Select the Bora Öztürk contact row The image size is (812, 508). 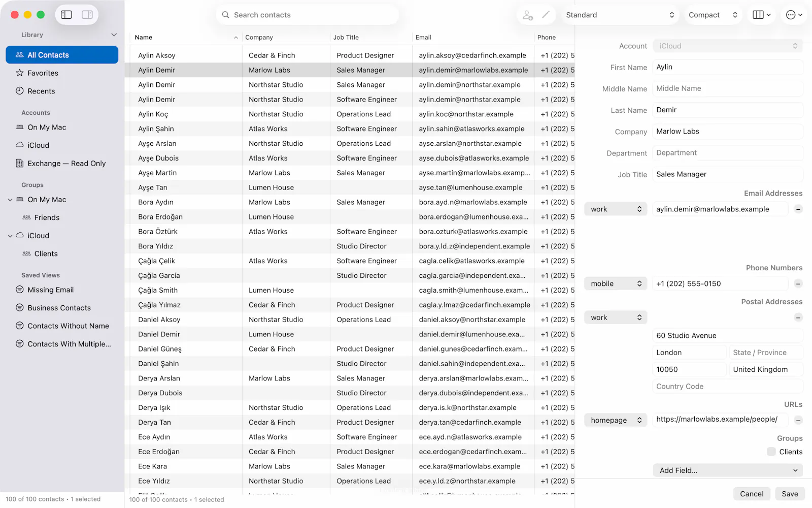pos(350,232)
